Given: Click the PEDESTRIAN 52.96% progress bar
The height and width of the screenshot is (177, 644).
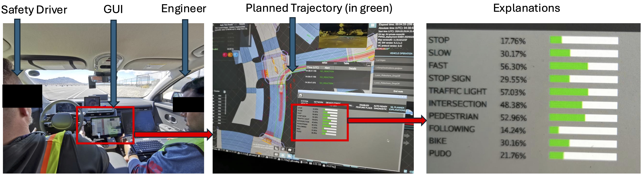Looking at the screenshot, I should (x=583, y=117).
